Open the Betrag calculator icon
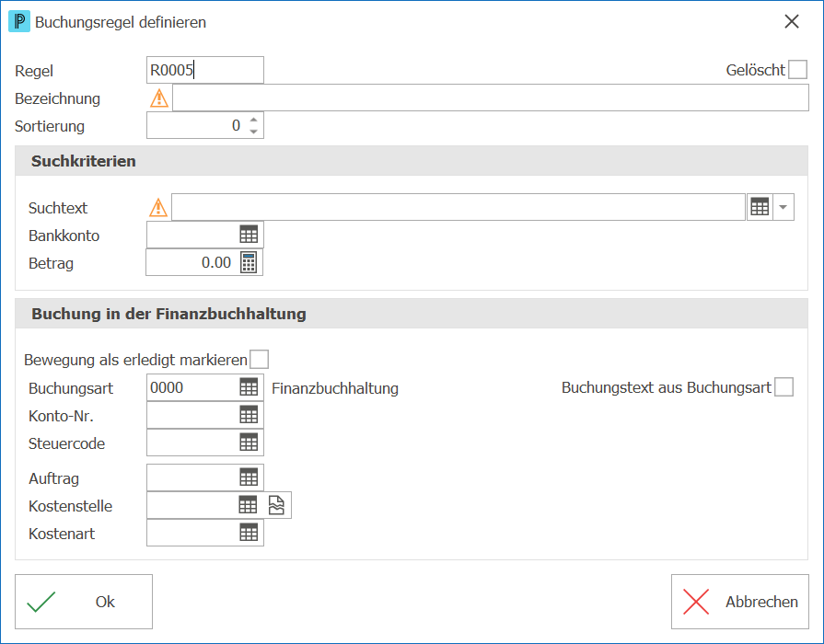Viewport: 824px width, 644px height. click(x=249, y=262)
